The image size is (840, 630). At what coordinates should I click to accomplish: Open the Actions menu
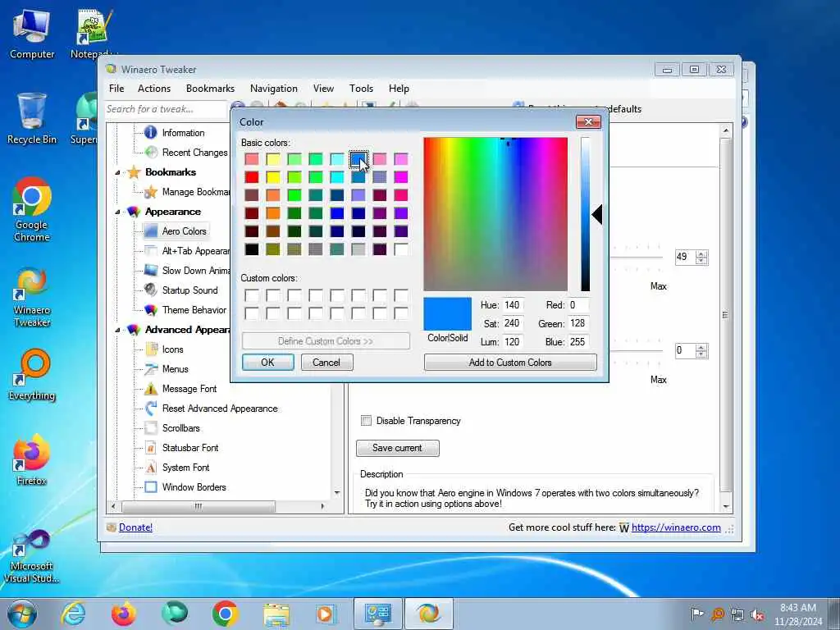(x=154, y=89)
